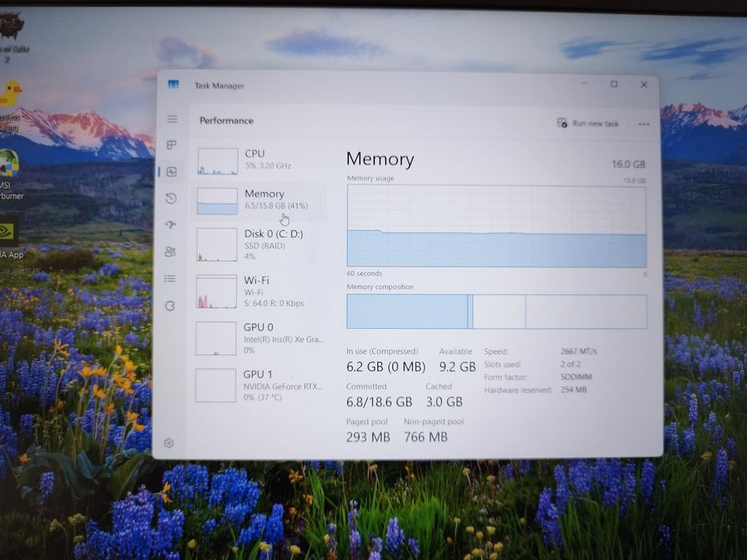747x560 pixels.
Task: Open the three-dot more options menu
Action: (x=644, y=124)
